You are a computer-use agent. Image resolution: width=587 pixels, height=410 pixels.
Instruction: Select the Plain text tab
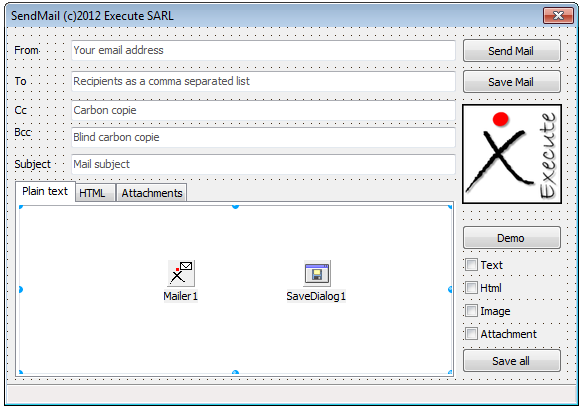coord(45,191)
